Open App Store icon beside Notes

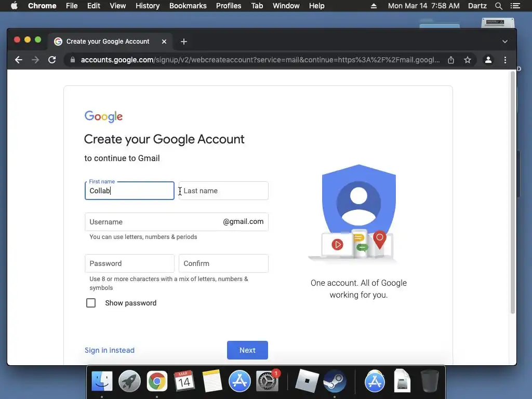[x=240, y=381]
